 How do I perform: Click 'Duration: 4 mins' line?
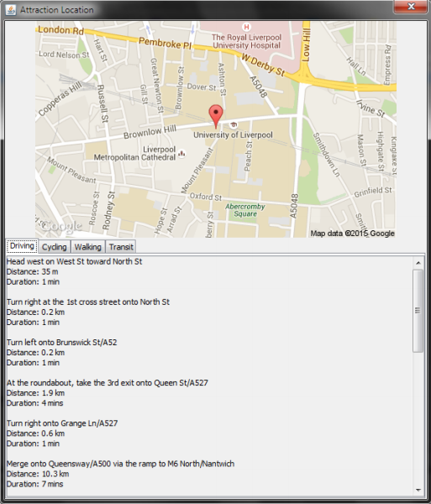[34, 403]
